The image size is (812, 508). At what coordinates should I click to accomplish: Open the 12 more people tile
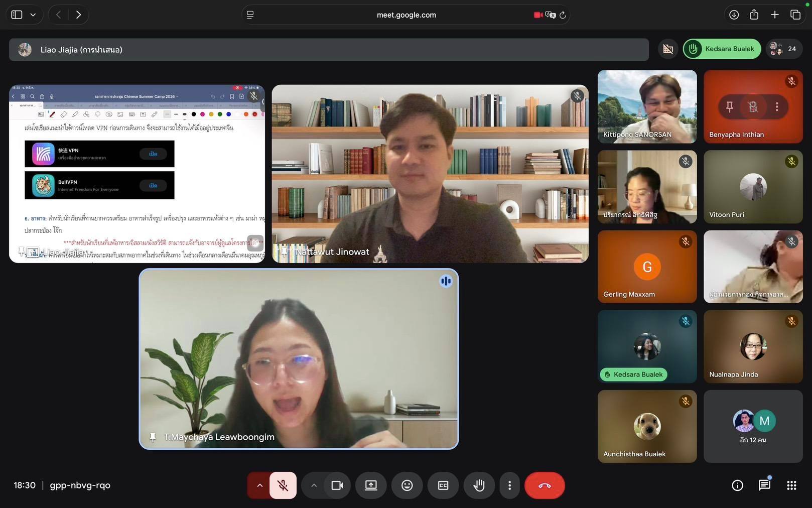[x=753, y=427]
